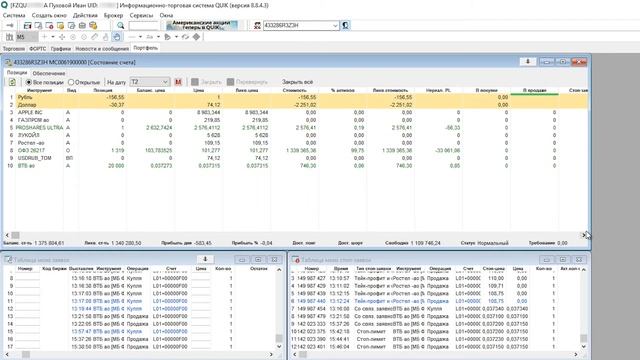
Task: Click the chart icon beside the M5 field
Action: point(9,37)
